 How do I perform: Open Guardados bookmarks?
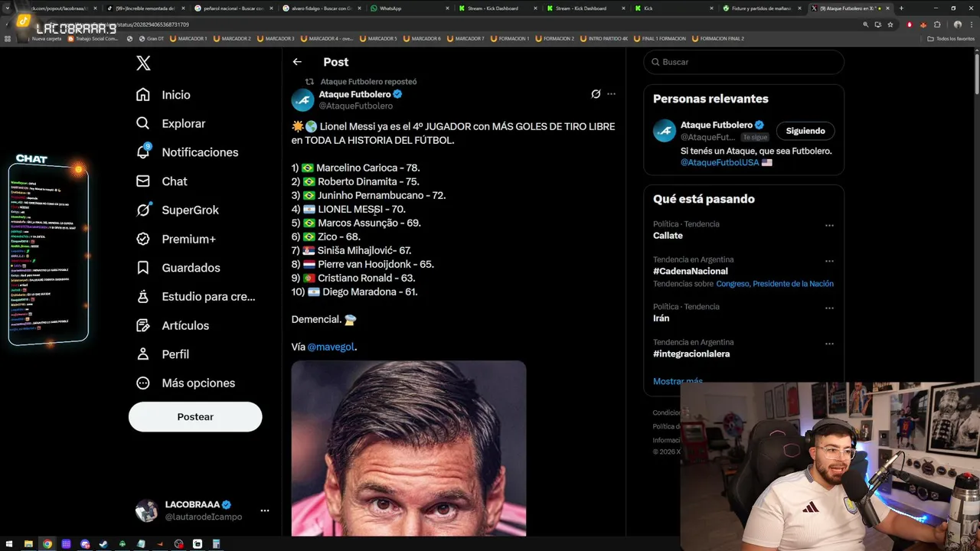tap(178, 268)
